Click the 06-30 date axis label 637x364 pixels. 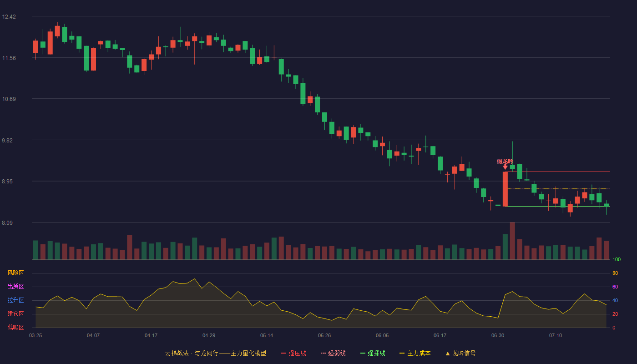(x=498, y=335)
